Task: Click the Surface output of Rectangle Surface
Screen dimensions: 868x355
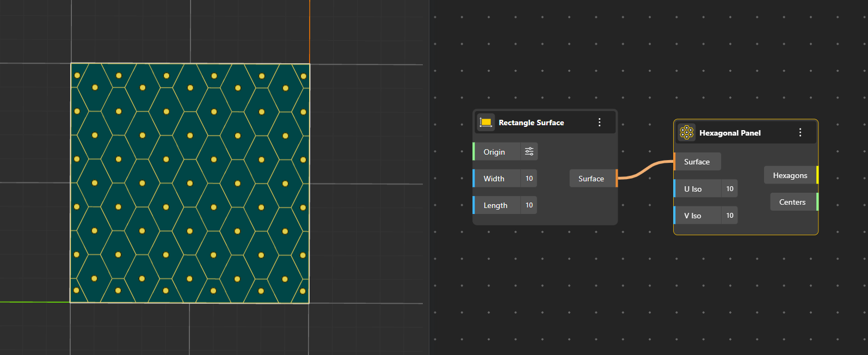Action: pyautogui.click(x=592, y=179)
